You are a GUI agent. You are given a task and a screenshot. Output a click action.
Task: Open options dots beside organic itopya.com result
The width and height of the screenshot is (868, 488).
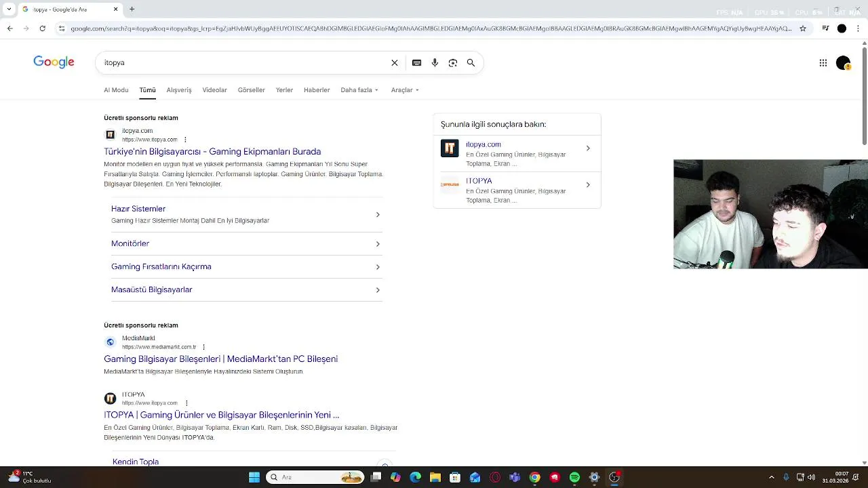tap(186, 403)
